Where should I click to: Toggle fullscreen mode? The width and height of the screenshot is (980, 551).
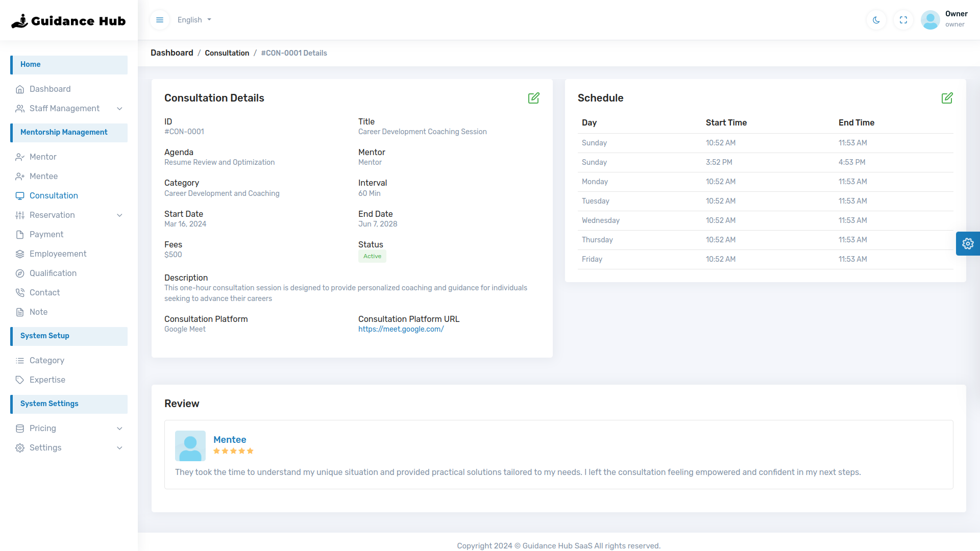(x=903, y=20)
